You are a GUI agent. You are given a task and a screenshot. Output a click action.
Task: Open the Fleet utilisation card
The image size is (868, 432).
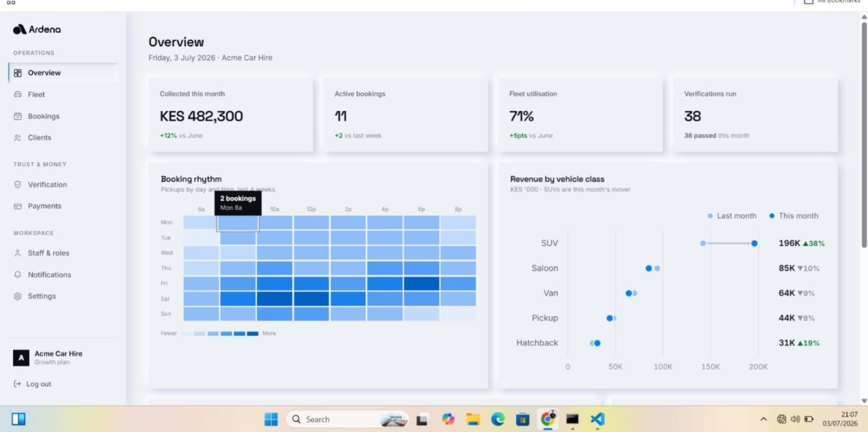coord(580,114)
